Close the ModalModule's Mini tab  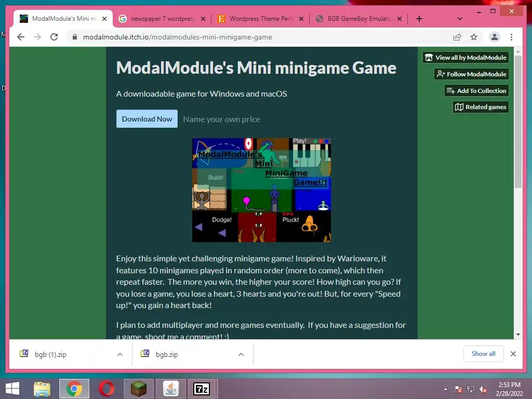coord(104,19)
